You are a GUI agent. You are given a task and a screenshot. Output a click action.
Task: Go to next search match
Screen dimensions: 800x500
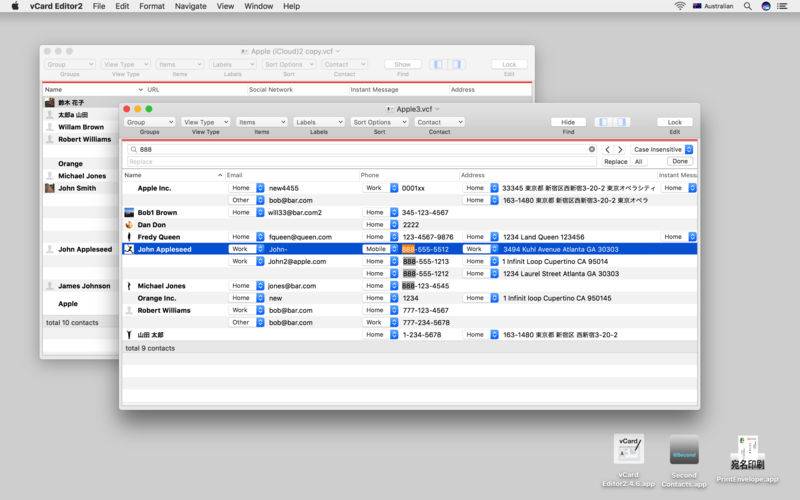coord(620,149)
